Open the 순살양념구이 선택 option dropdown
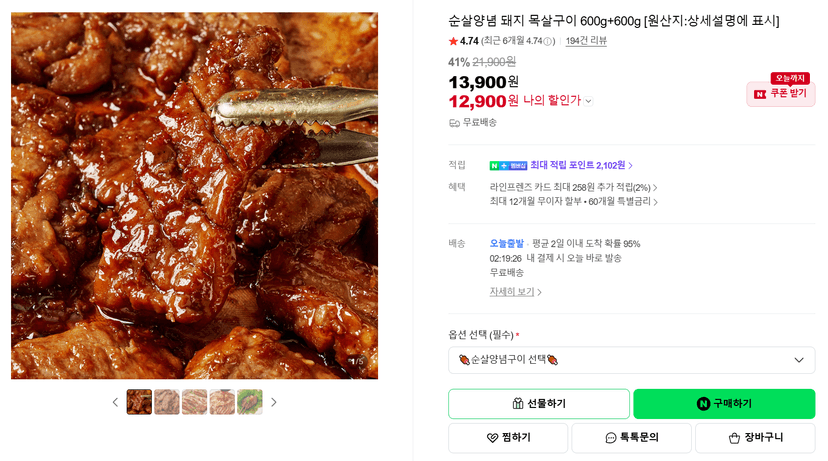This screenshot has width=828, height=461. [x=632, y=360]
